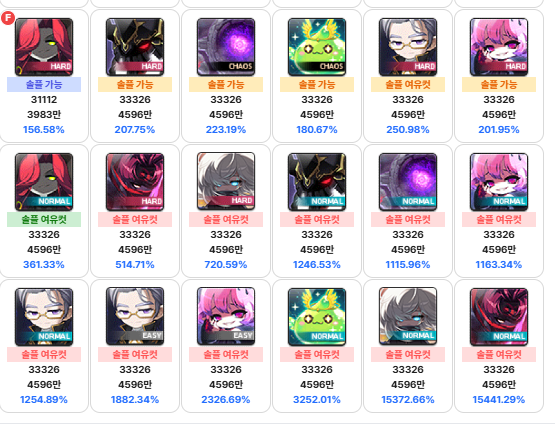Select the NORMAL black knight boss thumbnail

pos(317,182)
